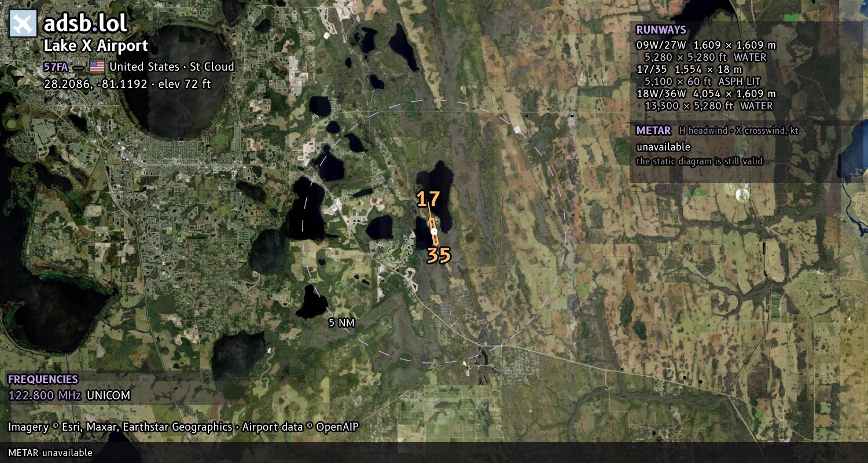Click the UNICOM frequency label
This screenshot has height=463, width=868.
(x=109, y=396)
